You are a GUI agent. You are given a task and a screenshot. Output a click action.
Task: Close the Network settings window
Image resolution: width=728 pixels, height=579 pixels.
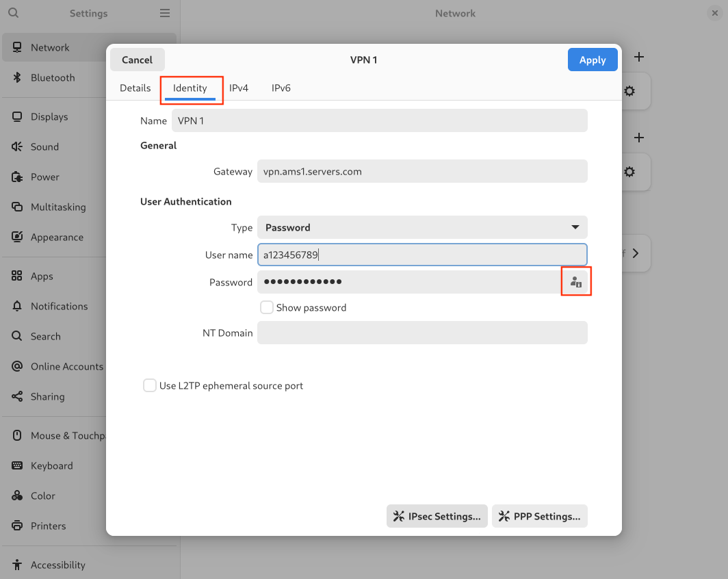click(x=715, y=13)
